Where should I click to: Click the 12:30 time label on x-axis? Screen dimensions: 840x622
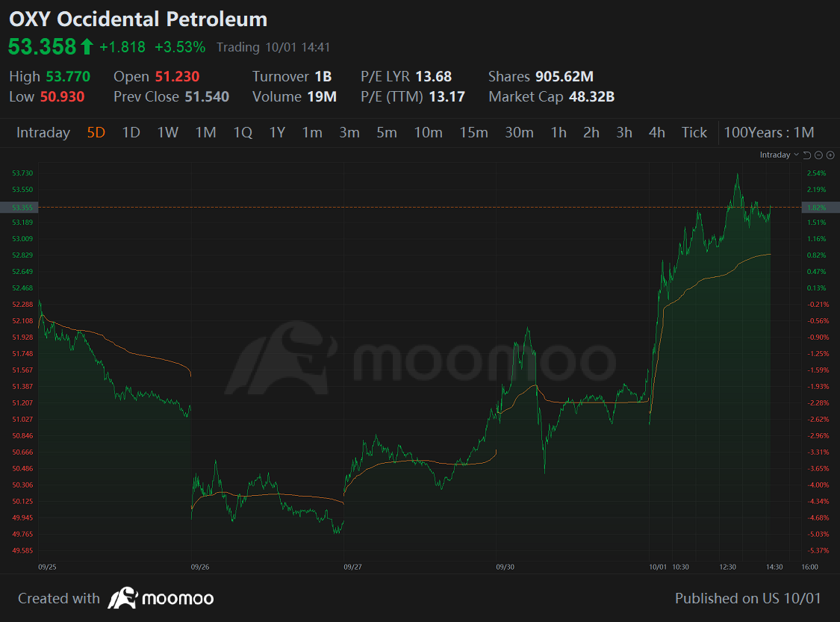pos(727,567)
